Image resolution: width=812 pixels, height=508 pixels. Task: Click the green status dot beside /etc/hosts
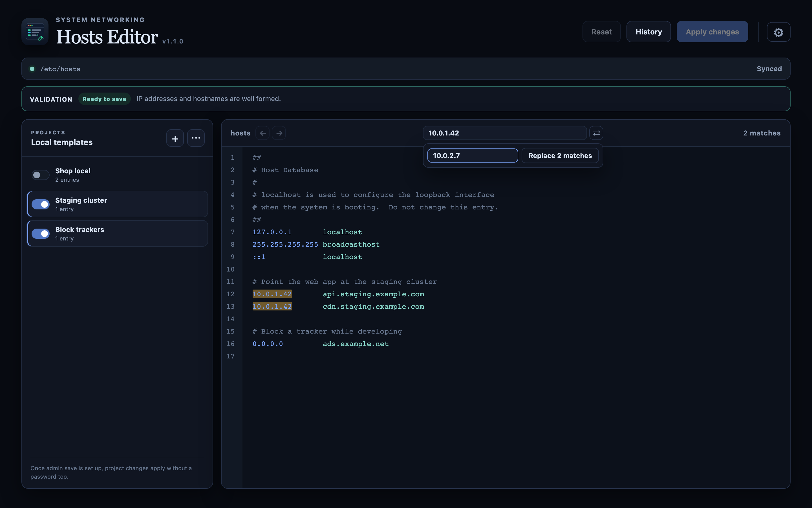click(32, 69)
